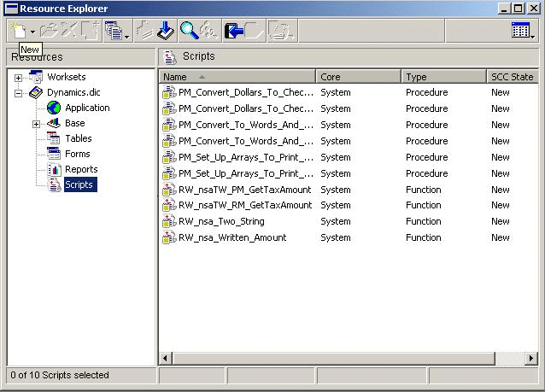Maximize the Resource Explorer window

tap(518, 8)
